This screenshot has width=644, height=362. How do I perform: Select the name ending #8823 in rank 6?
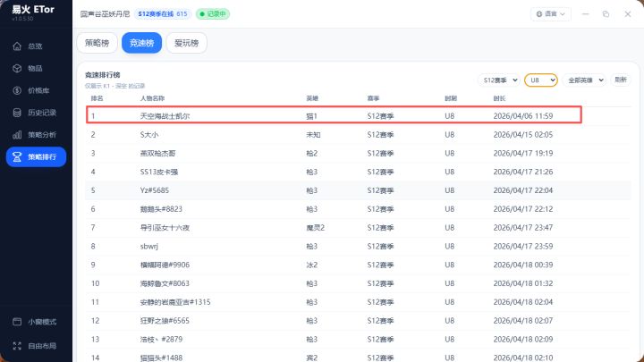click(x=161, y=209)
